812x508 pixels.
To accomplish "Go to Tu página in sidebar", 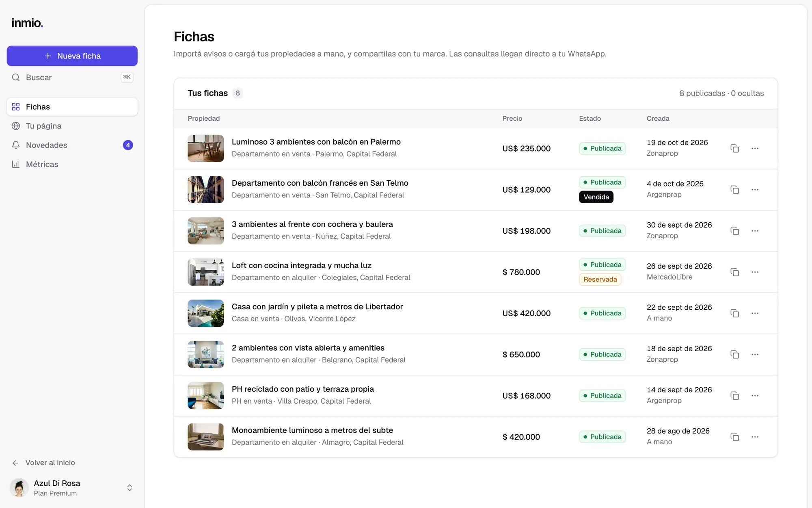I will (x=72, y=126).
